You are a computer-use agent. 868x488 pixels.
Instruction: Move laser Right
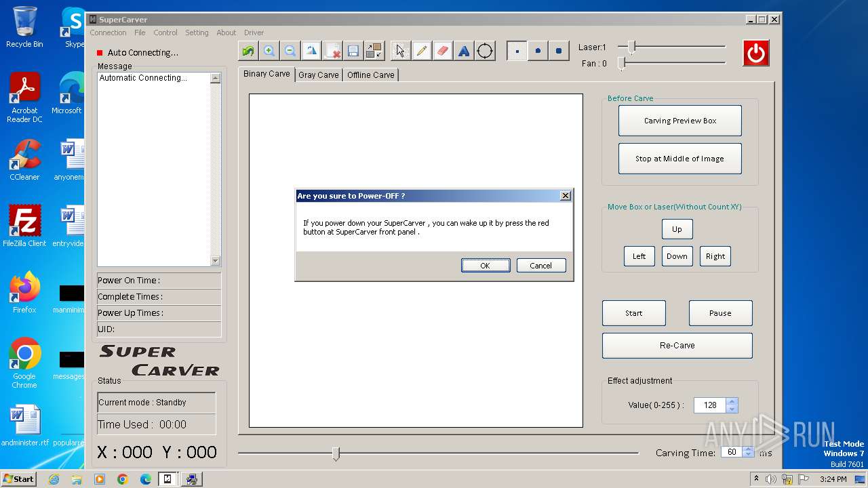(715, 256)
